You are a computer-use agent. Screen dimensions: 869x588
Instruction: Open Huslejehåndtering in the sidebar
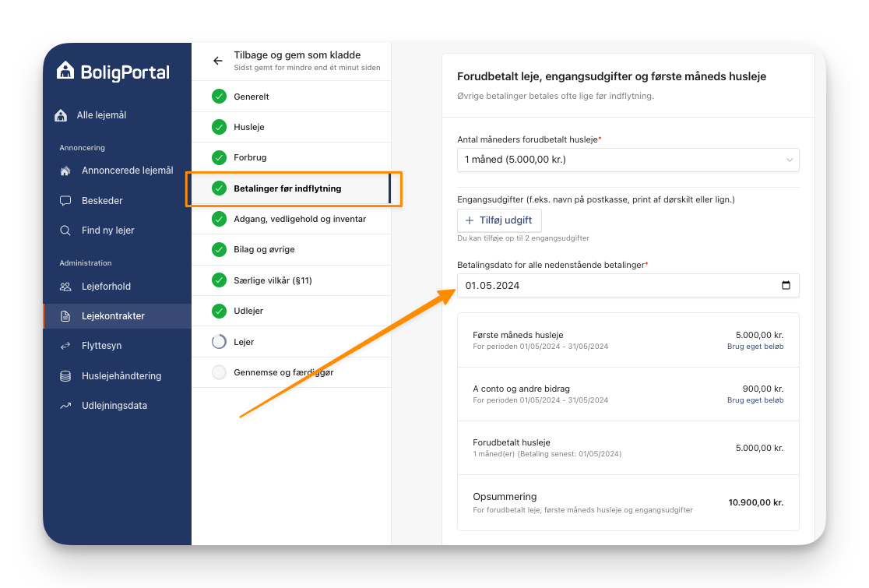pyautogui.click(x=117, y=375)
